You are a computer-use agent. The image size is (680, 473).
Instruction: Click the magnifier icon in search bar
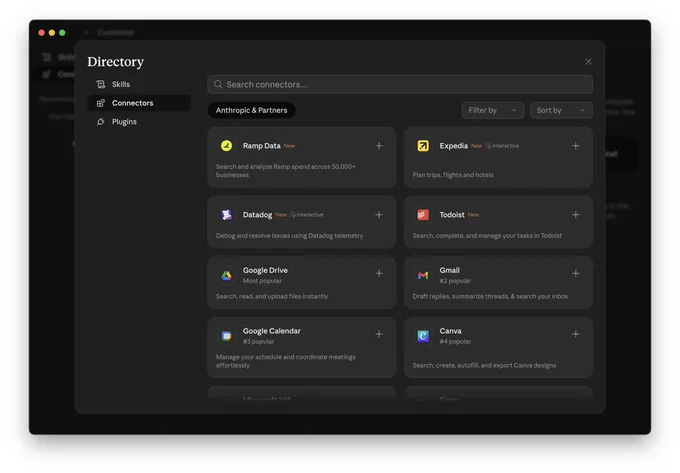point(218,84)
